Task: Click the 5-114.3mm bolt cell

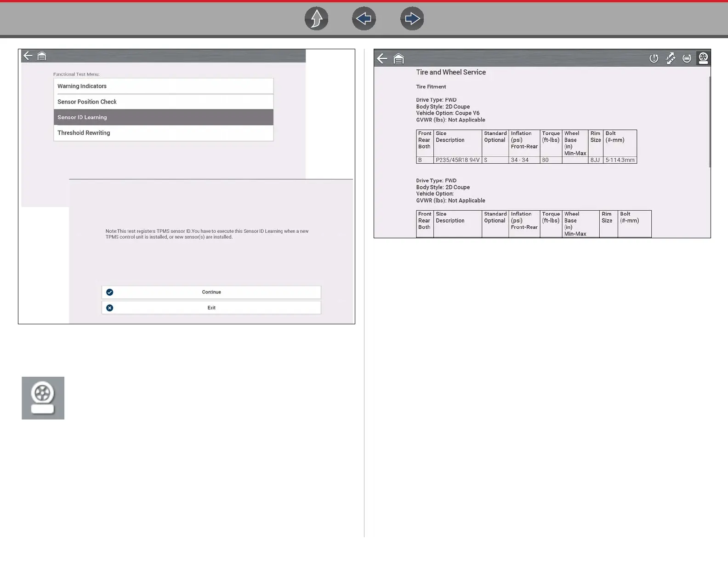Action: click(x=620, y=160)
